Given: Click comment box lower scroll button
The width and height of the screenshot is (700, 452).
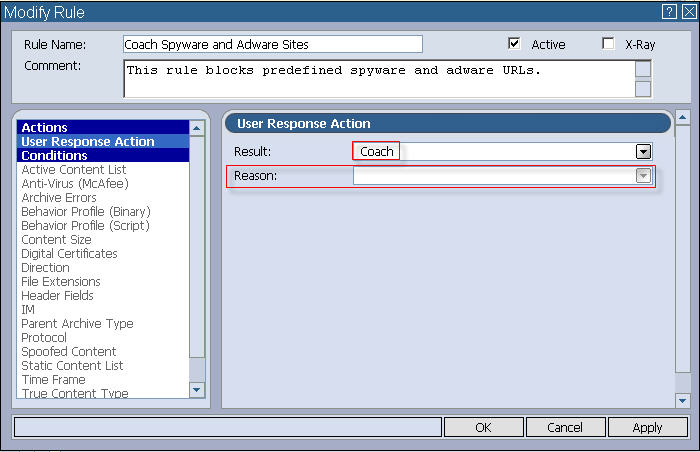Looking at the screenshot, I should click(x=643, y=88).
